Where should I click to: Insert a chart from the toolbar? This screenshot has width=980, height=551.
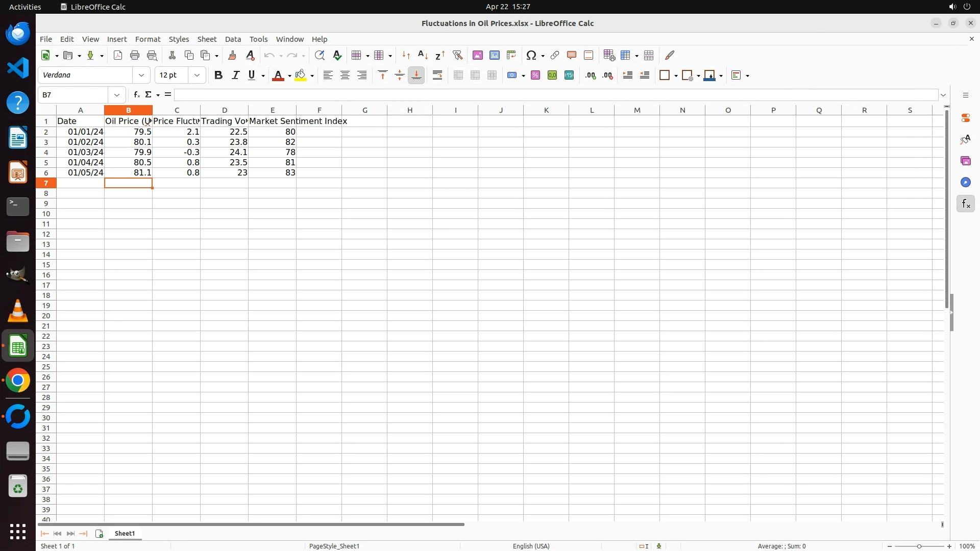(x=494, y=55)
